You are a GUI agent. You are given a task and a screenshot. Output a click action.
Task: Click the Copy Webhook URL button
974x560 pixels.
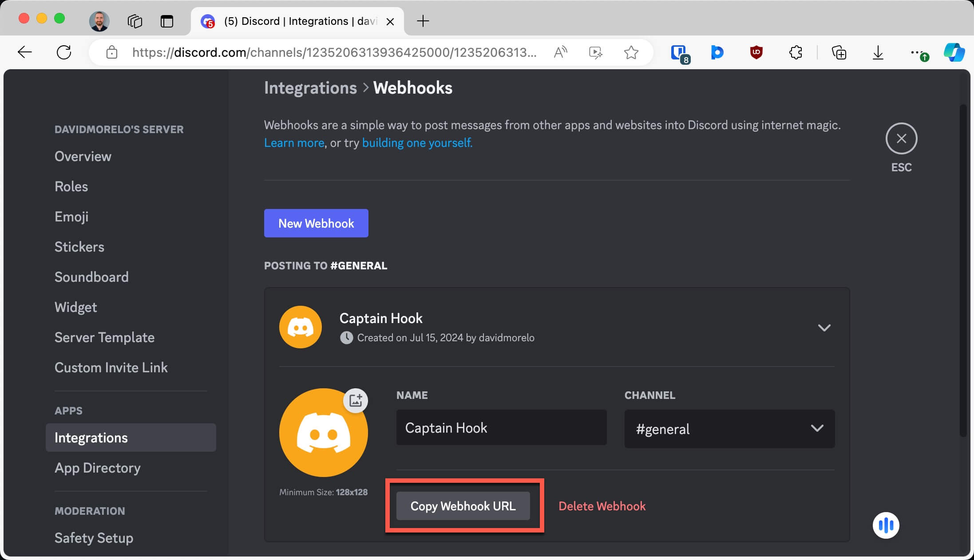click(x=463, y=506)
